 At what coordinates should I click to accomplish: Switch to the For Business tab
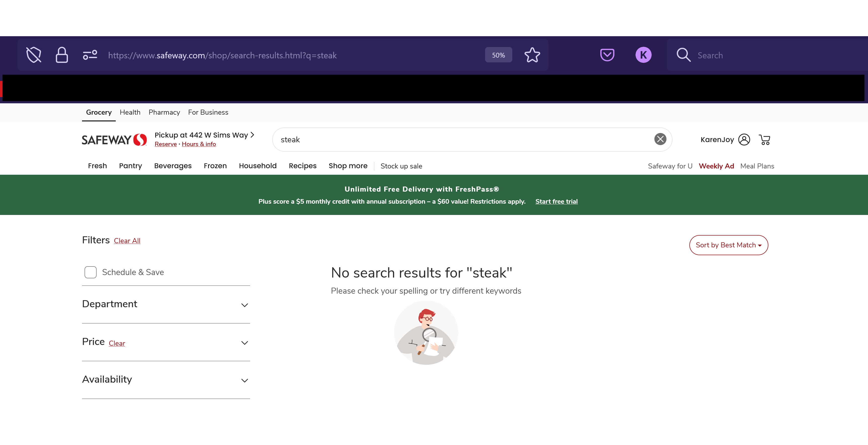208,112
